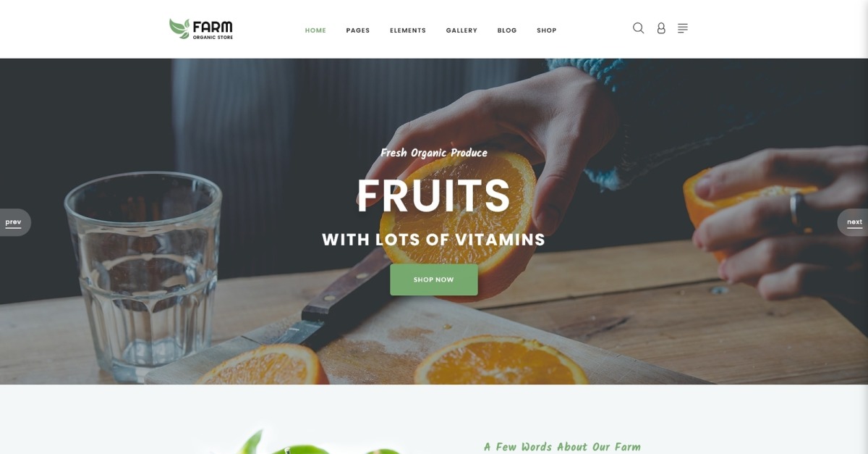Open the SHOP navigation item

pos(547,30)
